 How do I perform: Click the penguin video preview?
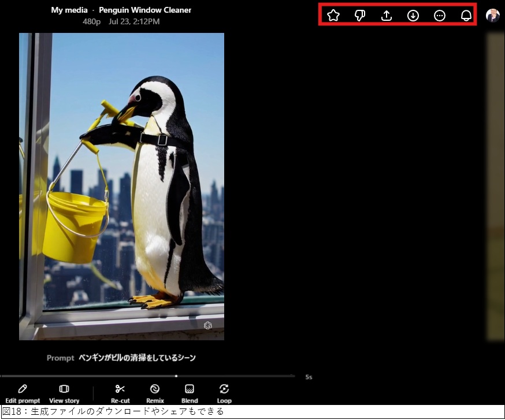tap(121, 186)
